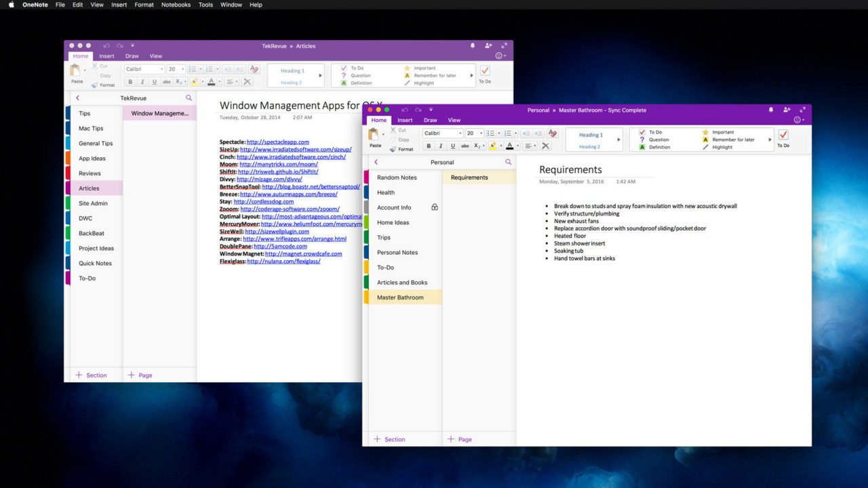The image size is (868, 488).
Task: Expand the heading styles gallery in Personal window
Action: 618,140
